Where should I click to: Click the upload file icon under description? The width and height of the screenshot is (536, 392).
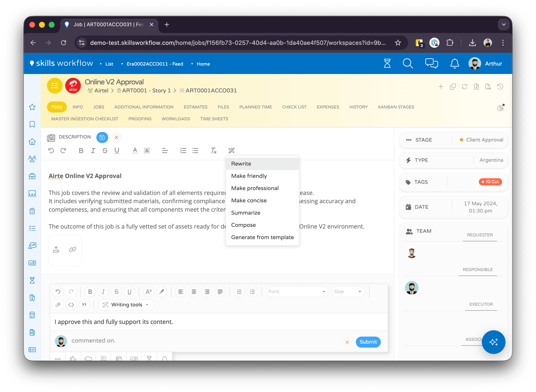(x=56, y=249)
